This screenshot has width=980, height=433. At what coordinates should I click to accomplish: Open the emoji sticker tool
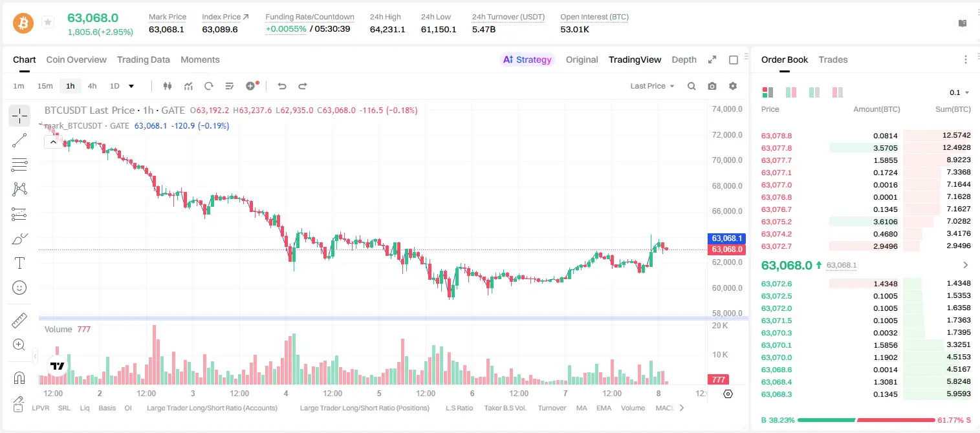coord(19,288)
